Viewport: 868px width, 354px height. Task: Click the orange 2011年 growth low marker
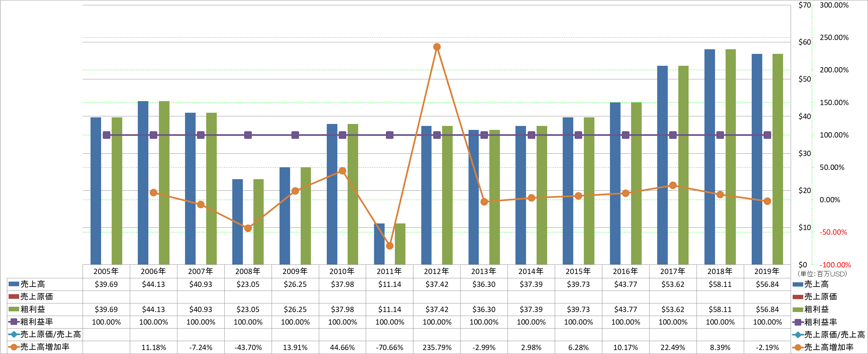[x=390, y=246]
